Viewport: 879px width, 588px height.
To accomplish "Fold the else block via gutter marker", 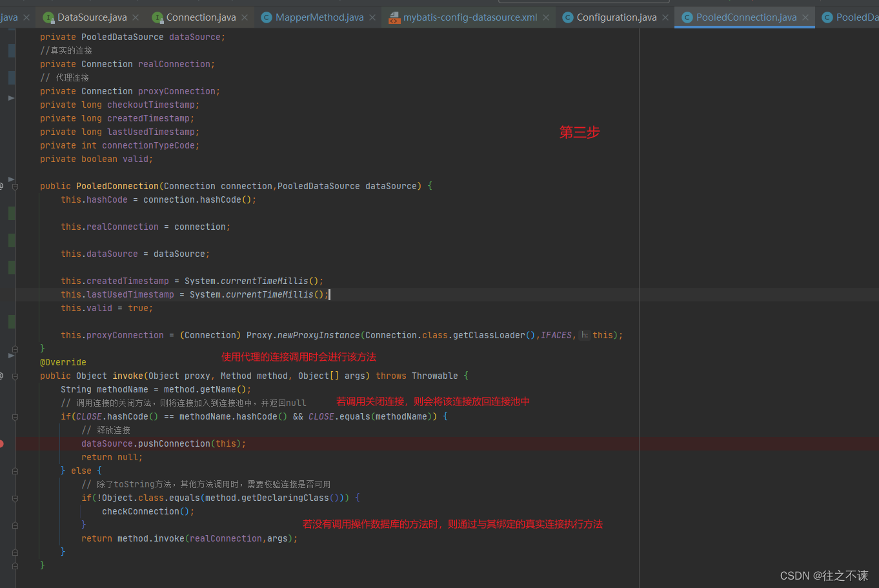I will tap(15, 471).
